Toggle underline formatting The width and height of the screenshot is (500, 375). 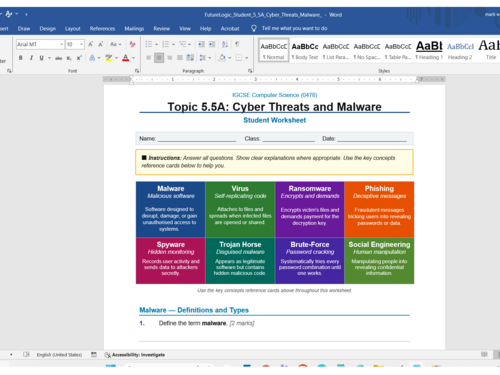[41, 58]
